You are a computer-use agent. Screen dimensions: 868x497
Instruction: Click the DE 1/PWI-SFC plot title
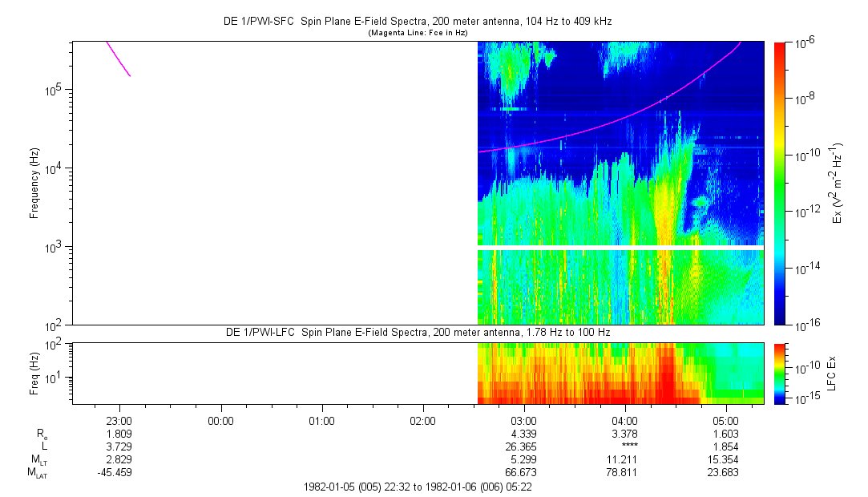pos(417,22)
